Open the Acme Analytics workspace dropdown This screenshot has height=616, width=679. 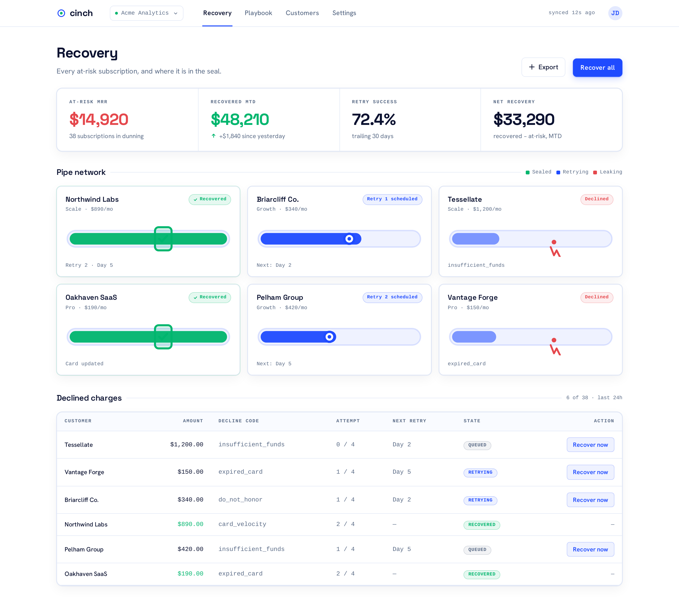click(146, 13)
